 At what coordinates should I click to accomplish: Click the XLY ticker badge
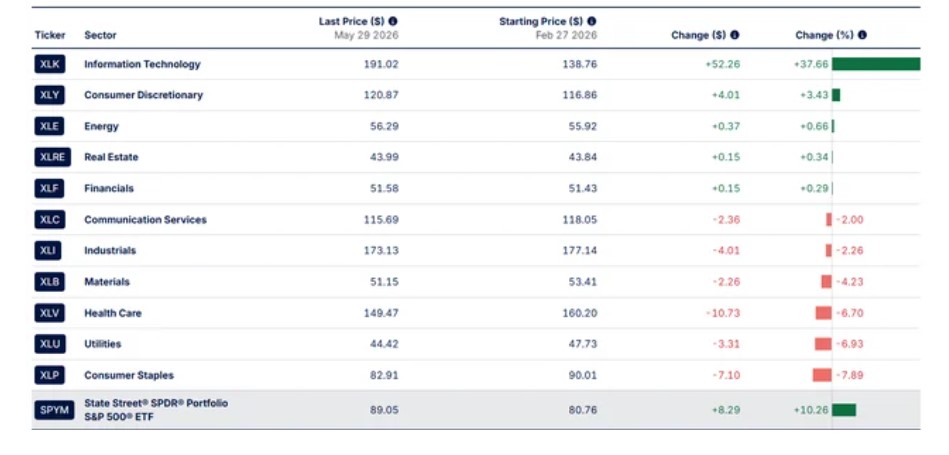[50, 95]
